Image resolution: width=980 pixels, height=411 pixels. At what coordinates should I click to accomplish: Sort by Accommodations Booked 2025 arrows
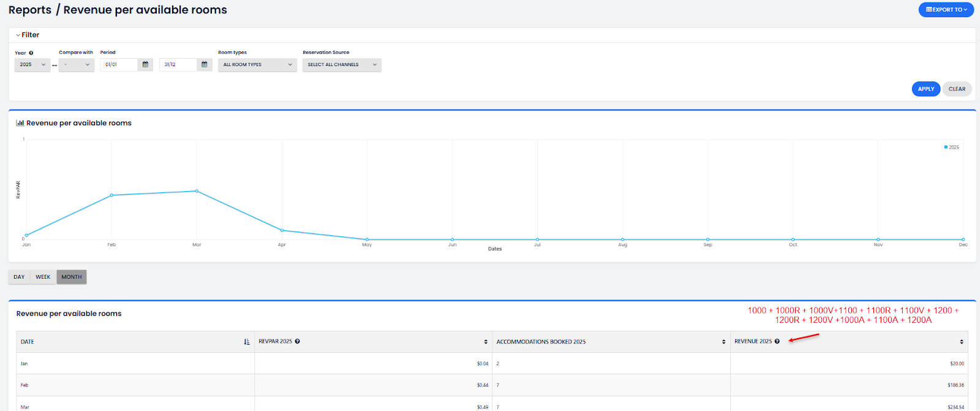point(723,342)
